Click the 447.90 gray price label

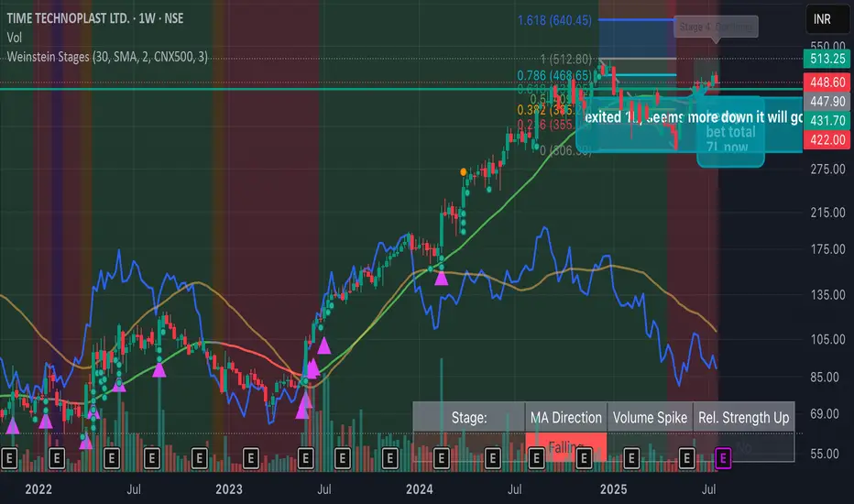827,102
